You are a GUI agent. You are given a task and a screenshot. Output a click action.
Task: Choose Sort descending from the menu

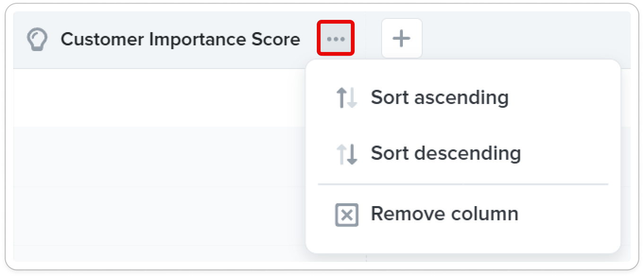pyautogui.click(x=463, y=154)
